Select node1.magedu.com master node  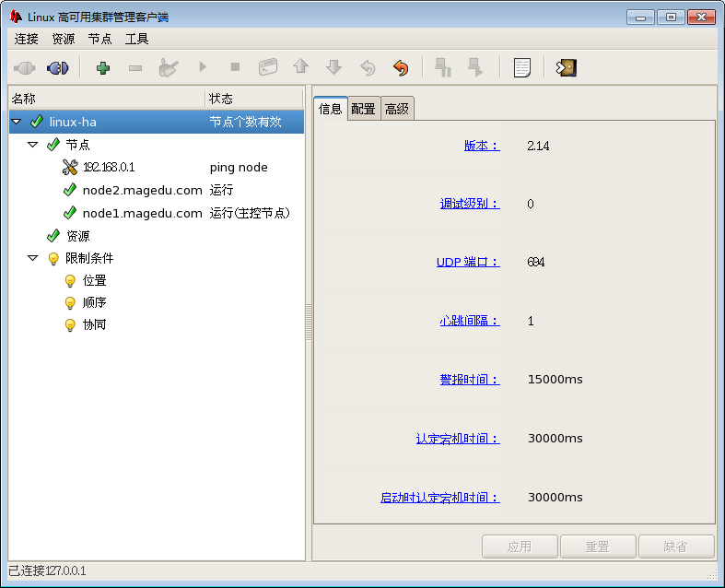point(142,213)
